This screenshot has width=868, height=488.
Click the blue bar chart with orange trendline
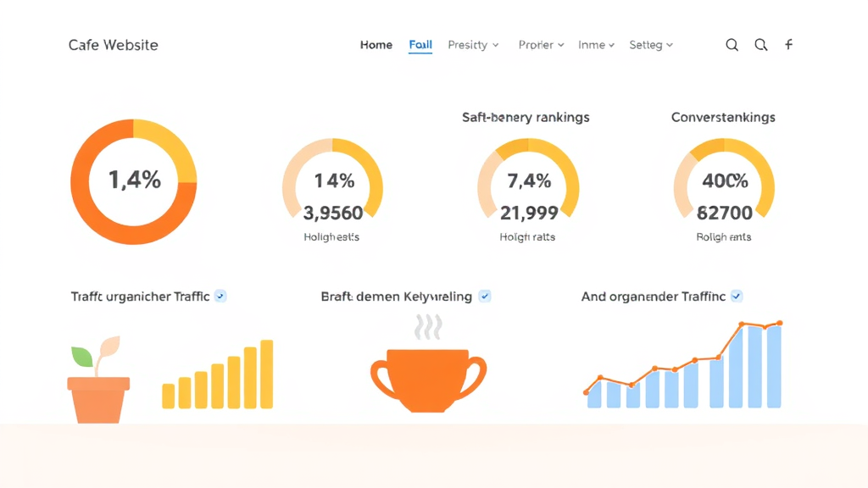click(x=684, y=364)
